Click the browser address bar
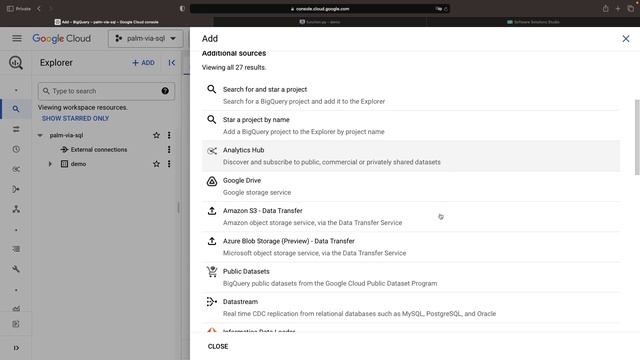The width and height of the screenshot is (640, 360). tap(320, 9)
